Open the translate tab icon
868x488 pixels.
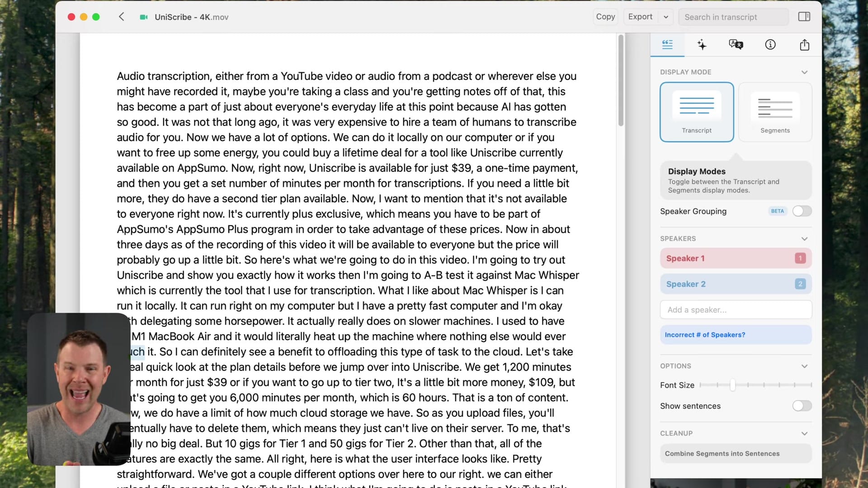(736, 44)
